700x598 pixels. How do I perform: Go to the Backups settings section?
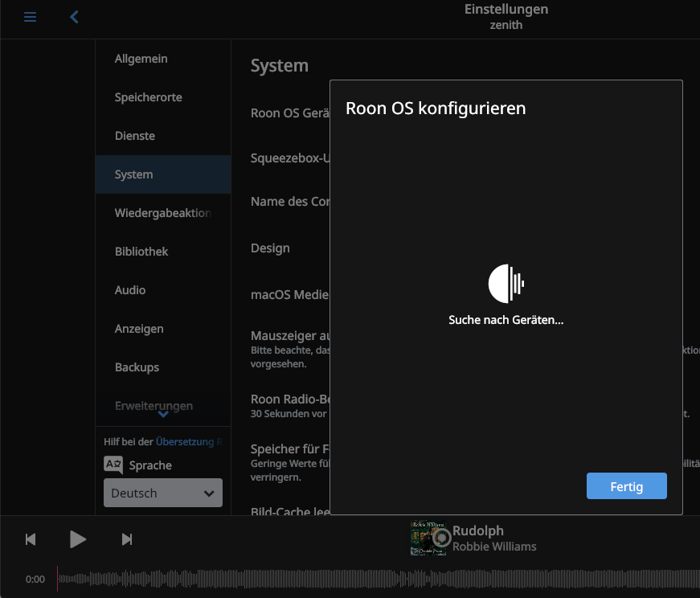click(137, 367)
